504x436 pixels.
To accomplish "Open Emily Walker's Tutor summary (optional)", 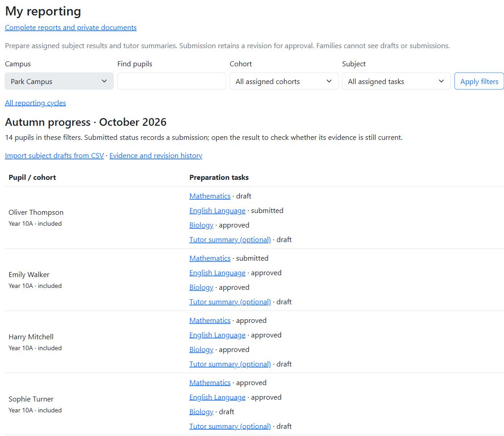I will [230, 302].
